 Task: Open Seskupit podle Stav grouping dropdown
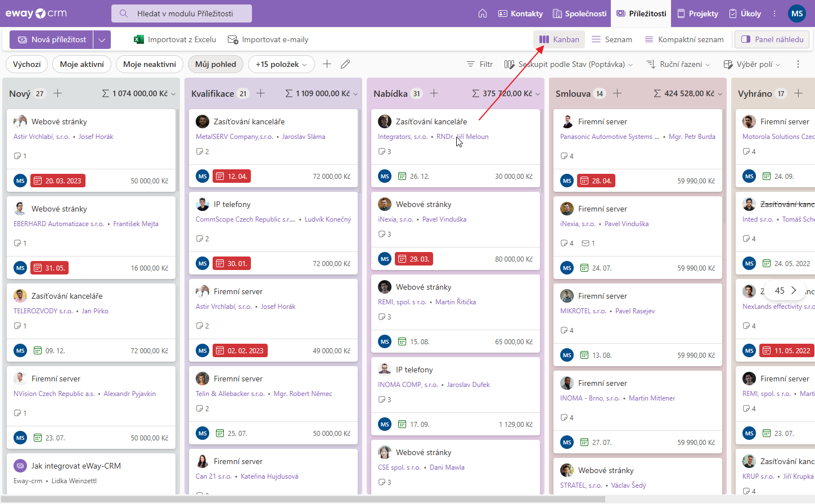568,64
